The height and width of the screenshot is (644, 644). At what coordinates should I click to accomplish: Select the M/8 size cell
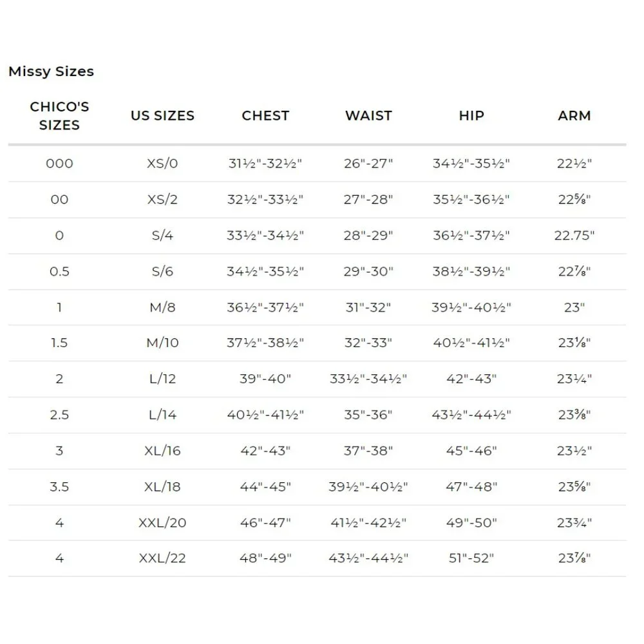coord(163,308)
